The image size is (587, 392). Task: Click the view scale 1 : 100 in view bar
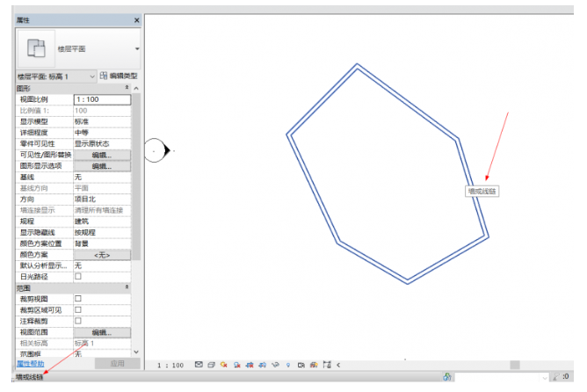(170, 365)
